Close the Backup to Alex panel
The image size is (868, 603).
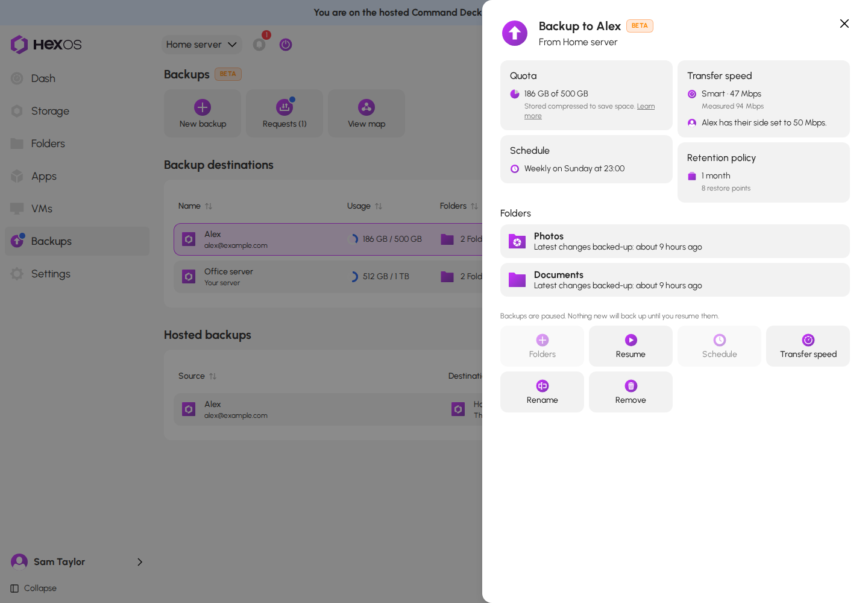click(x=844, y=24)
